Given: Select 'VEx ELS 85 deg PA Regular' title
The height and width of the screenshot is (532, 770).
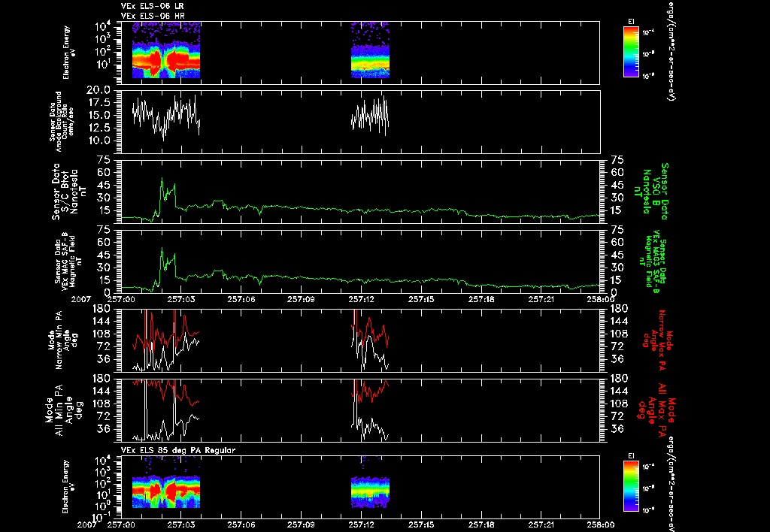Looking at the screenshot, I should 178,450.
